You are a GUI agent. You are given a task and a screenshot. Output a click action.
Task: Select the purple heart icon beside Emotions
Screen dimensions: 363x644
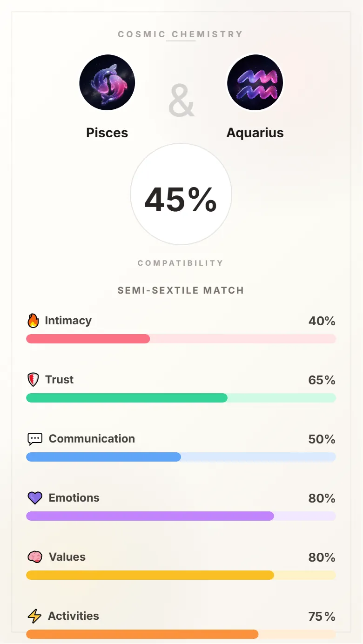point(34,497)
